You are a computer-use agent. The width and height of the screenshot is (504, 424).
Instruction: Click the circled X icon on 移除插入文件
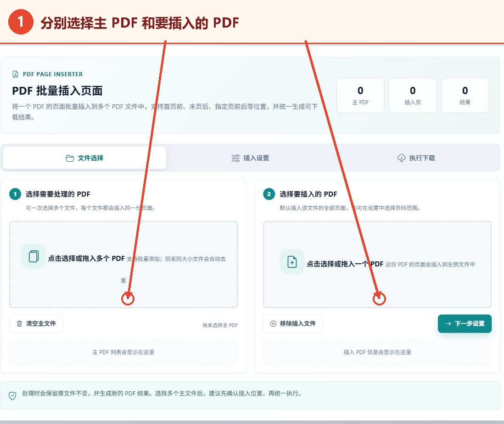coord(273,324)
